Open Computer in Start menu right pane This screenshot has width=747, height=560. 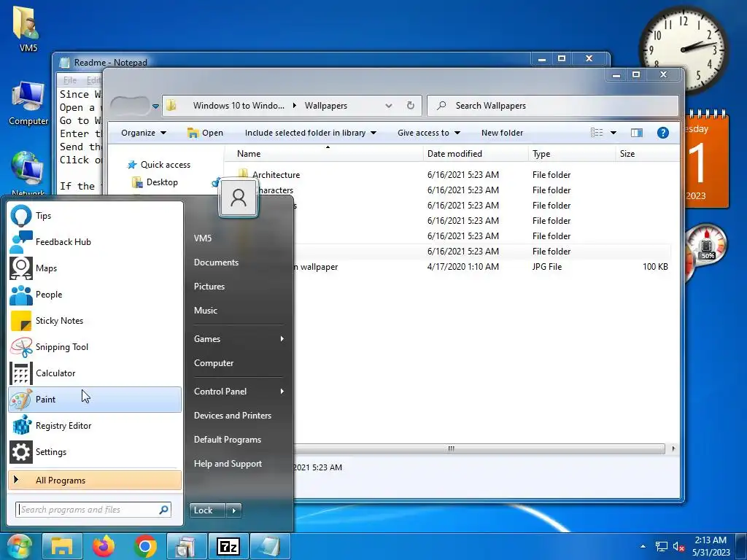coord(214,363)
